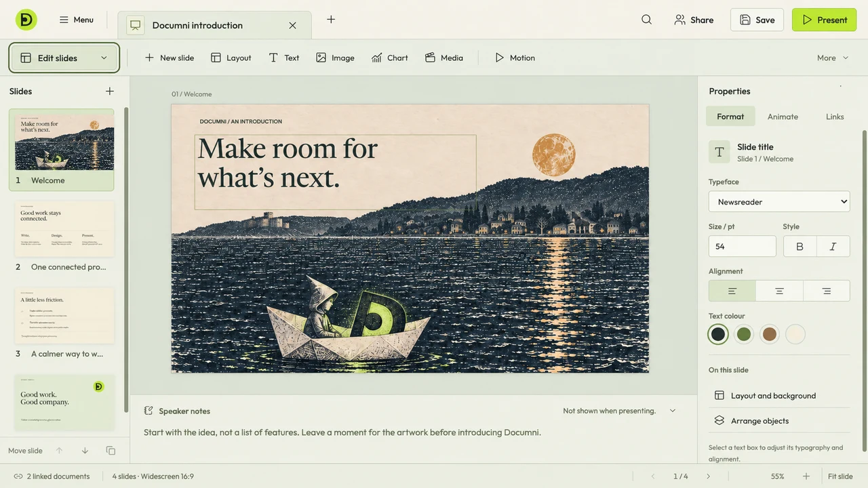Duplicate the selected slide
The height and width of the screenshot is (488, 868).
tap(111, 451)
